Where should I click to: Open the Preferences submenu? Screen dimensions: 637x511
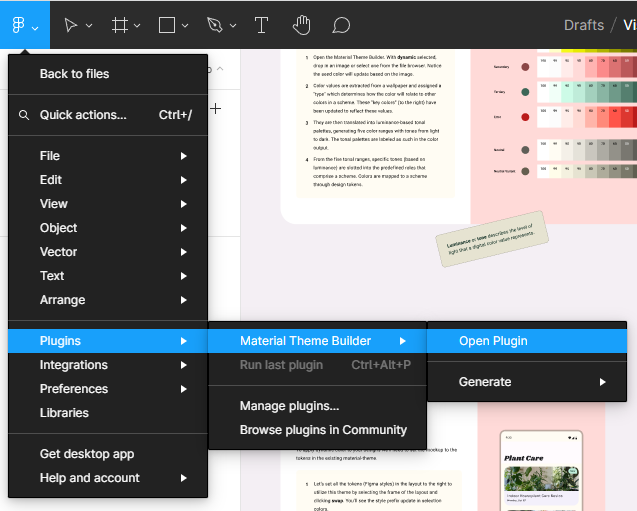coord(108,389)
